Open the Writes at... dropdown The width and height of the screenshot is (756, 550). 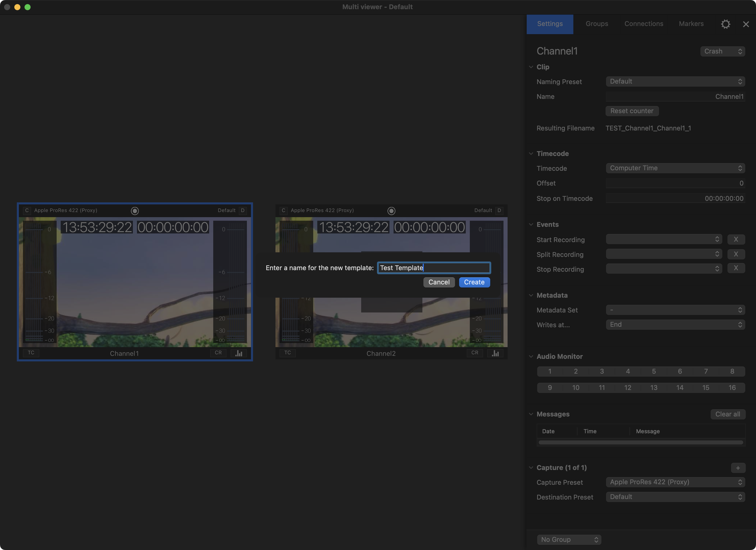pos(675,325)
